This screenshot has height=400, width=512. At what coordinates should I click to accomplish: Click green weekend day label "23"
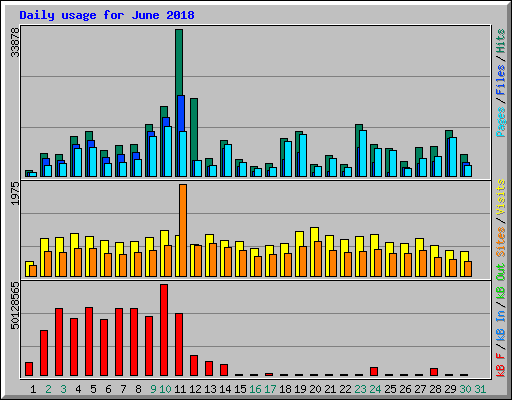tap(360, 389)
